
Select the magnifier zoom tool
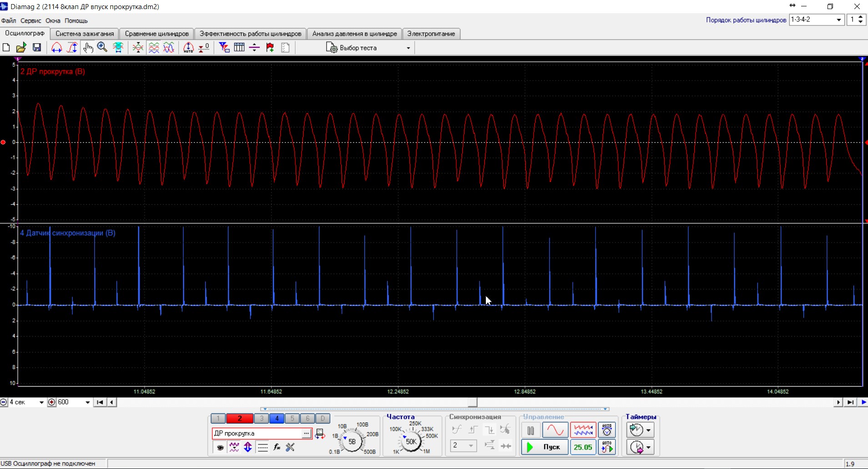(x=102, y=48)
